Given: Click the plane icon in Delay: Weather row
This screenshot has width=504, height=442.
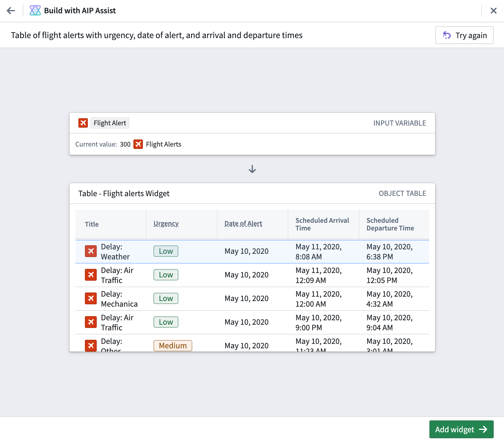Looking at the screenshot, I should click(x=91, y=251).
